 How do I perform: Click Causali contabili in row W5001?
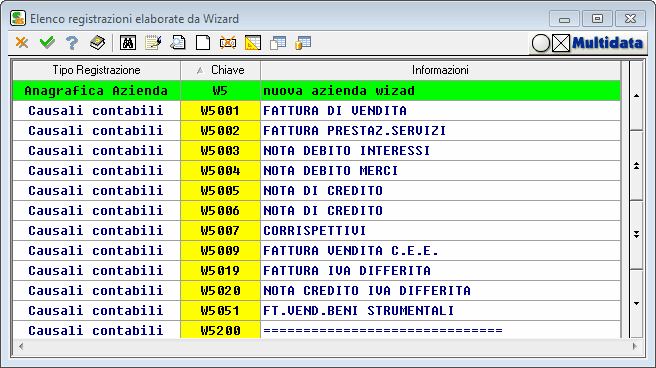[x=96, y=111]
